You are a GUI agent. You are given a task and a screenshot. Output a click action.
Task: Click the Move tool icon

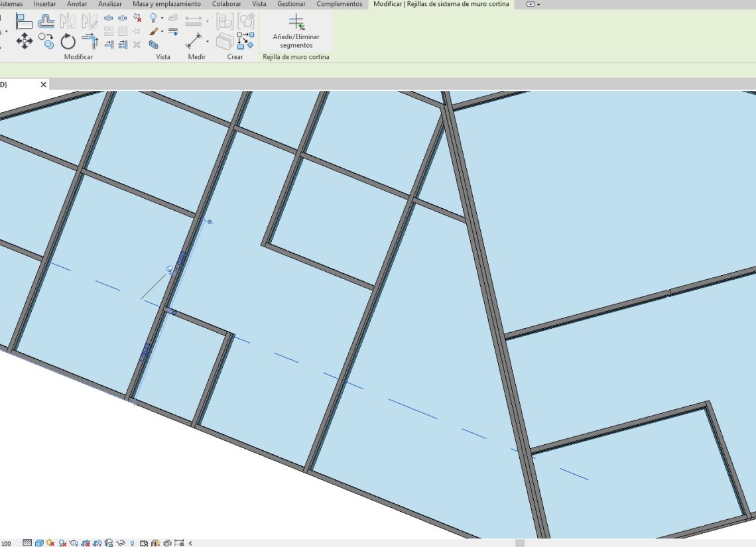coord(25,42)
